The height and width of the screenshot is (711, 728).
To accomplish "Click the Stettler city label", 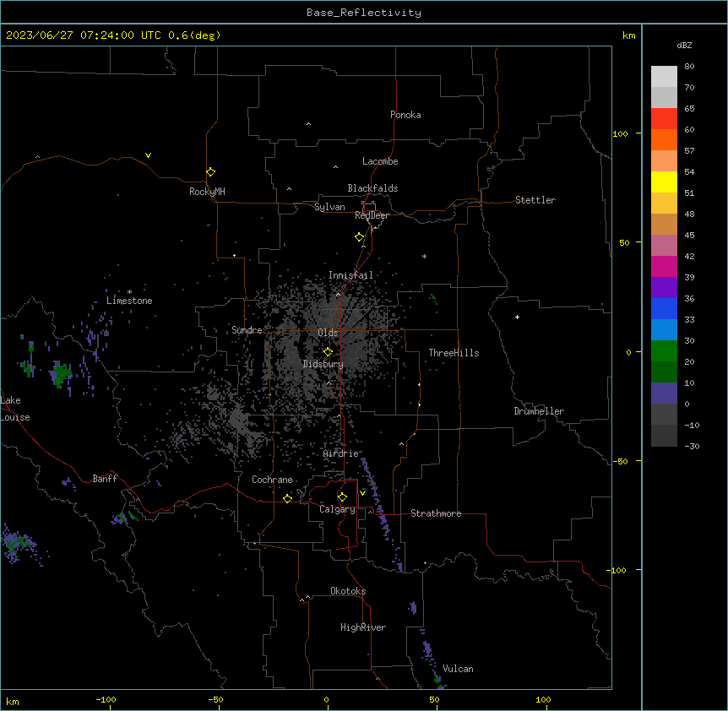I will pyautogui.click(x=535, y=200).
